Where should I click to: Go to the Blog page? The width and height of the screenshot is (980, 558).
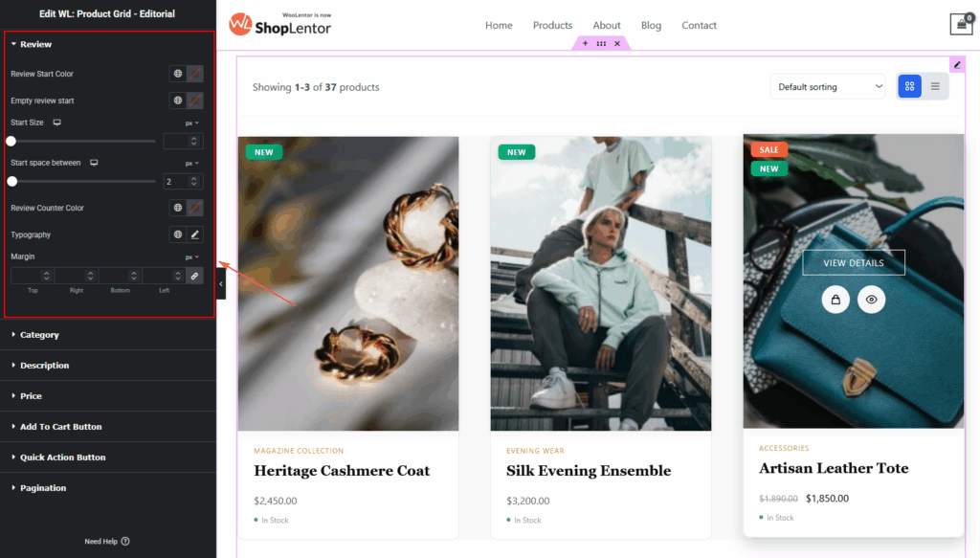click(651, 25)
